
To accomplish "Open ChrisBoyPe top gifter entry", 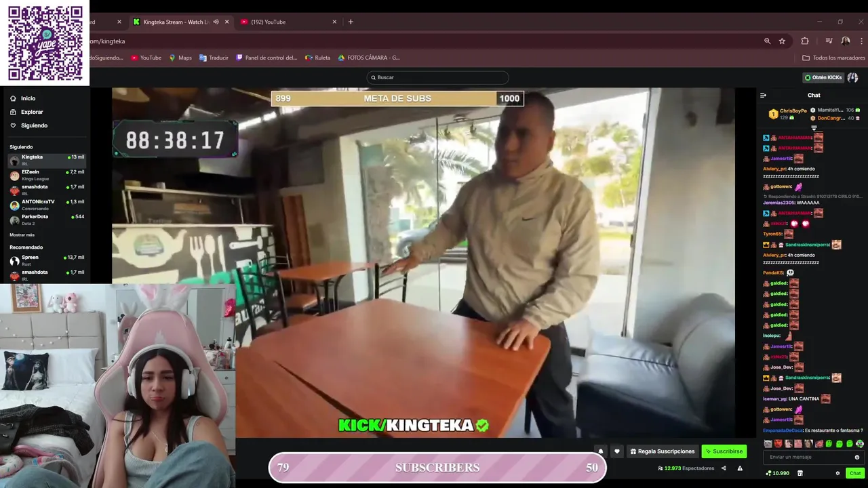I will 787,114.
